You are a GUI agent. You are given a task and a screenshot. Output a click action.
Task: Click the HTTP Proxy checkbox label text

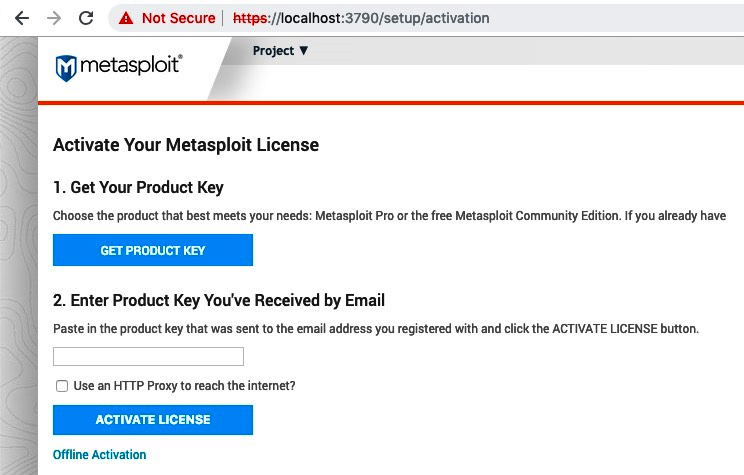[x=184, y=385]
